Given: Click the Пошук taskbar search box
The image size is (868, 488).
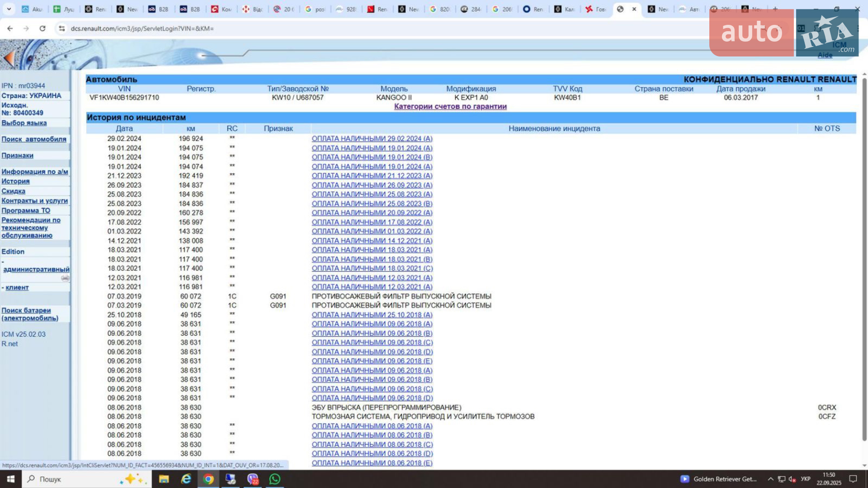Looking at the screenshot, I should pos(86,479).
